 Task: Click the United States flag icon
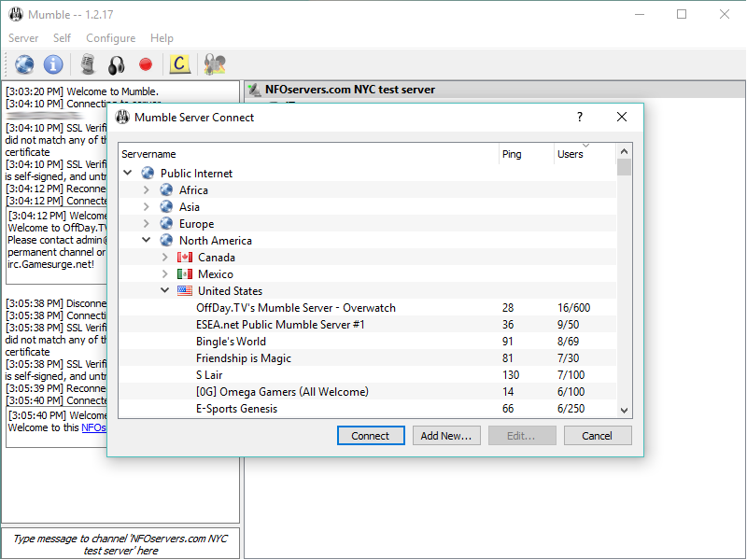tap(185, 290)
